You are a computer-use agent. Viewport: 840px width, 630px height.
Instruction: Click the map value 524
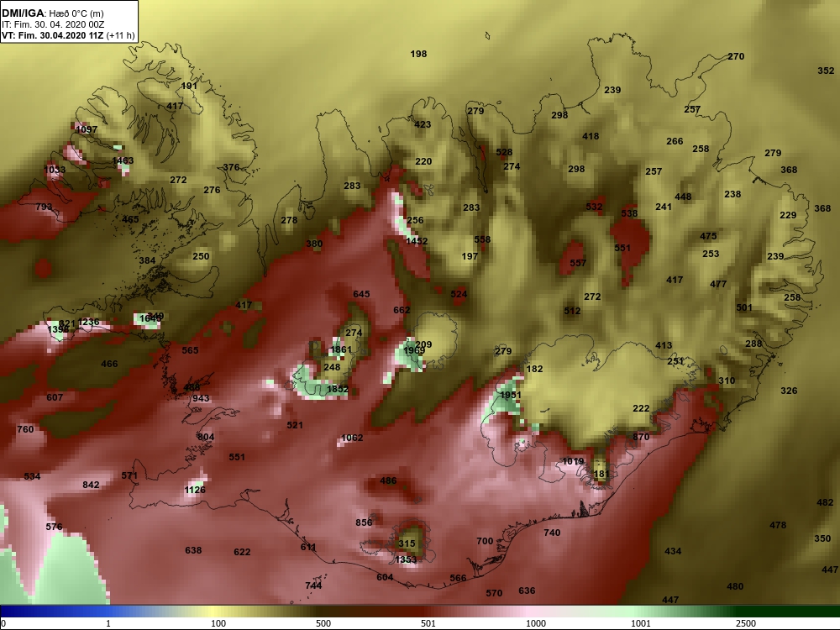(459, 294)
